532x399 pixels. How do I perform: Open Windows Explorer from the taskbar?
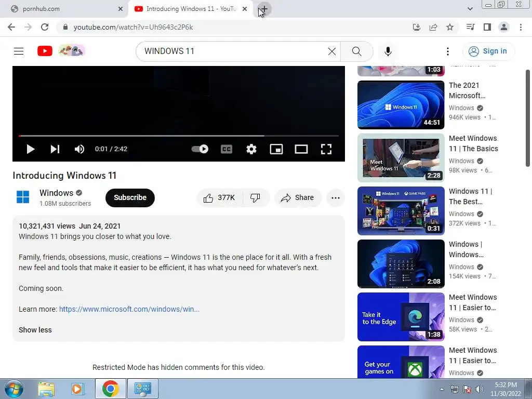coord(46,389)
